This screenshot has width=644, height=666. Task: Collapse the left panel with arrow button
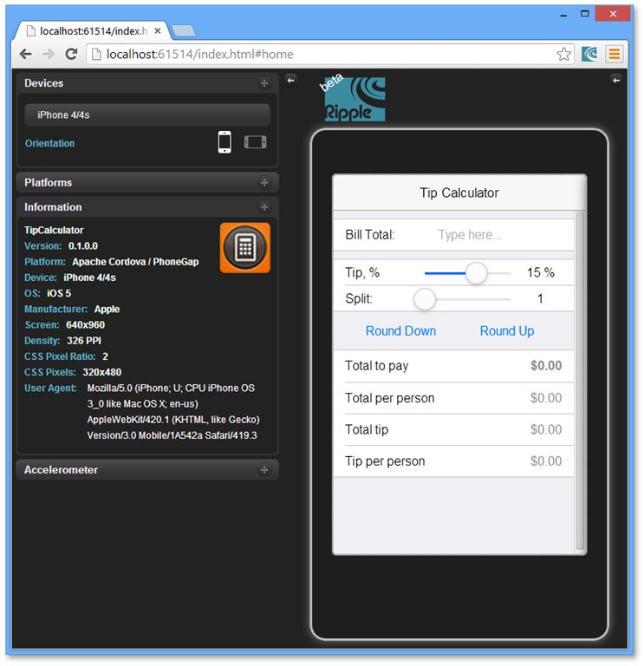pos(291,80)
